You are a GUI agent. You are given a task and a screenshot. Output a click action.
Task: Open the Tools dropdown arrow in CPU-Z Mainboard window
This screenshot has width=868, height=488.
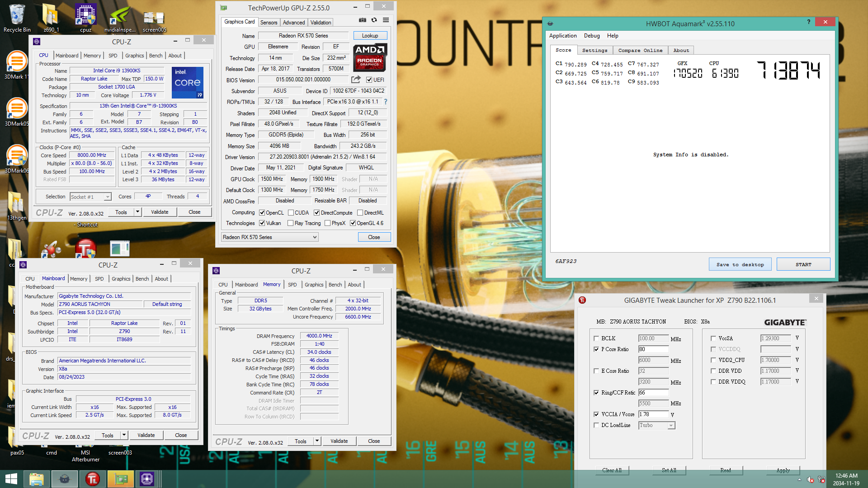(x=124, y=435)
